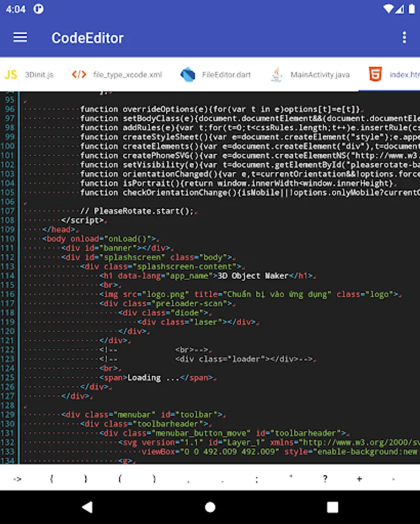Tap the Android recent apps button

pos(333,507)
